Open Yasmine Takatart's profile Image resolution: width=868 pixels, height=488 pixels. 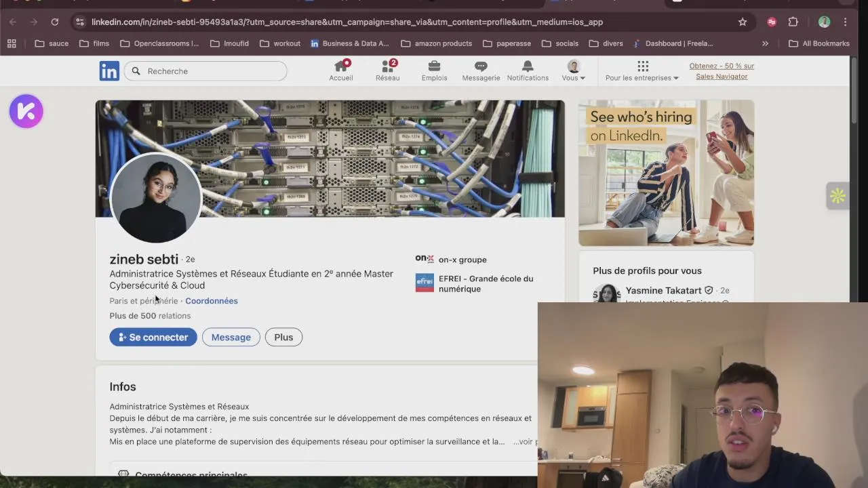[663, 290]
